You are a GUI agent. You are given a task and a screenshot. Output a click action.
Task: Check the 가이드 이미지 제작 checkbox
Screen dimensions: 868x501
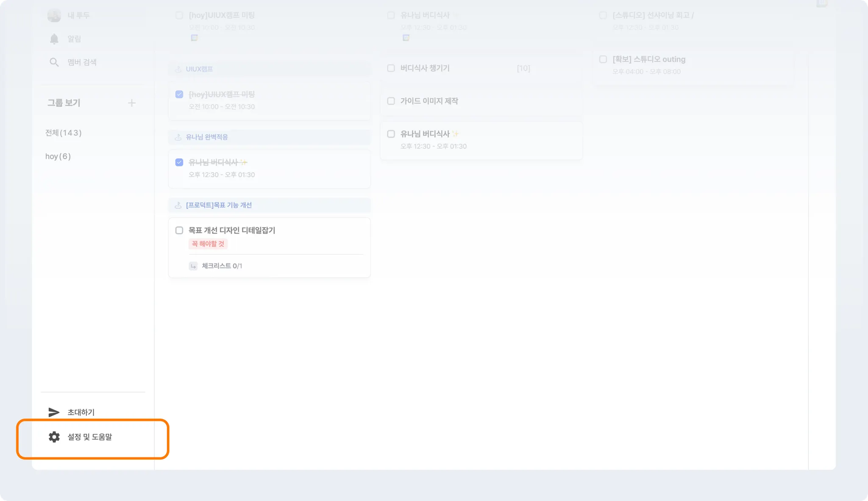click(391, 101)
